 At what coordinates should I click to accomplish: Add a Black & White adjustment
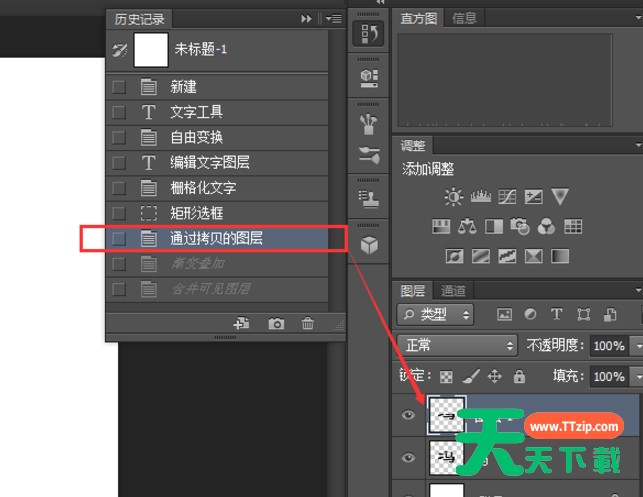[494, 226]
